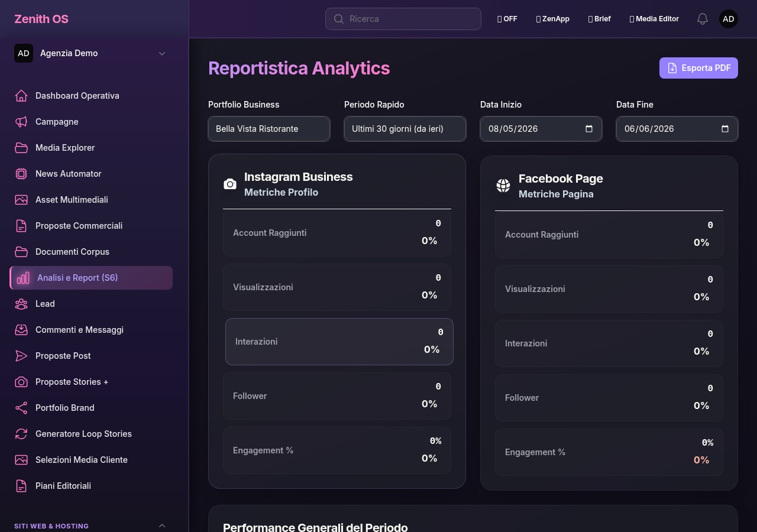Image resolution: width=757 pixels, height=532 pixels.
Task: Select Facebook Engagement % card
Action: pyautogui.click(x=609, y=452)
